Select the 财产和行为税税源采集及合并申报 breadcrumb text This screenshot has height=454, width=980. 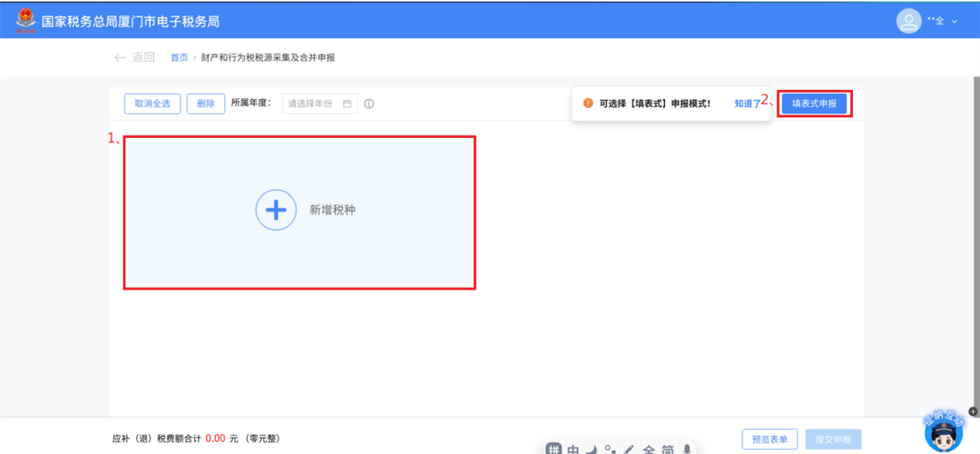268,57
